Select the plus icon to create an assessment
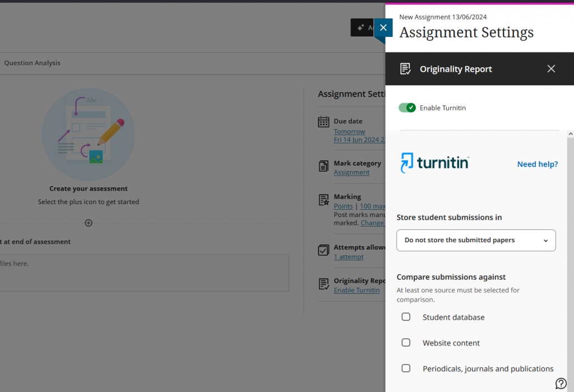 tap(88, 223)
